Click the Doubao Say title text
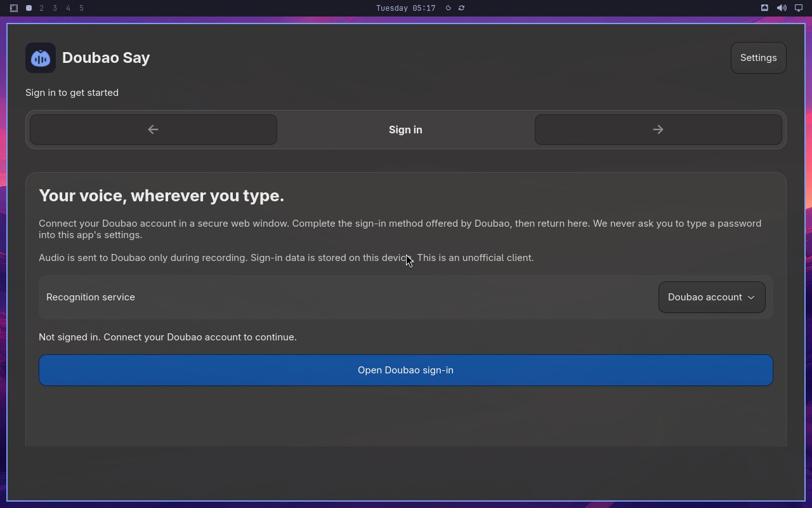This screenshot has height=508, width=812. (x=106, y=58)
